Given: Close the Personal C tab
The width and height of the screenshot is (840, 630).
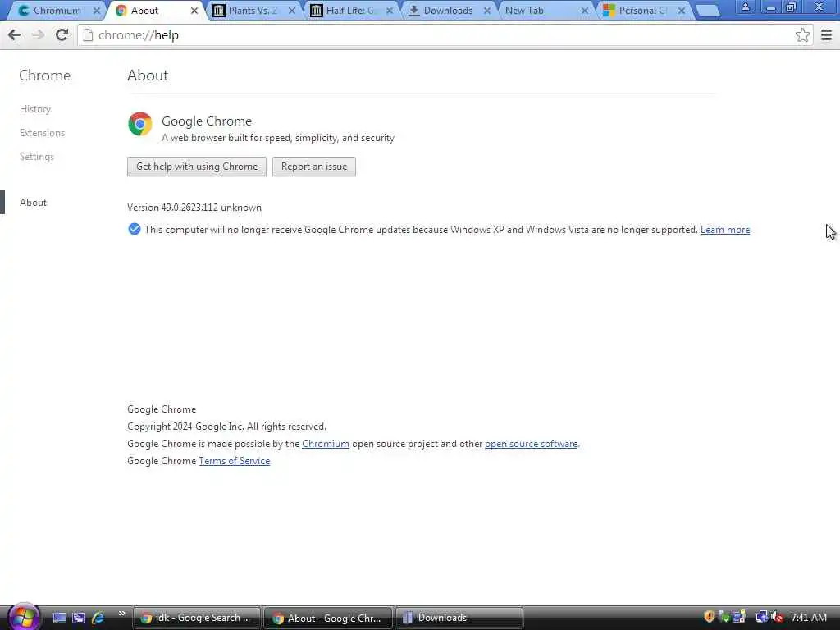Looking at the screenshot, I should [x=682, y=11].
